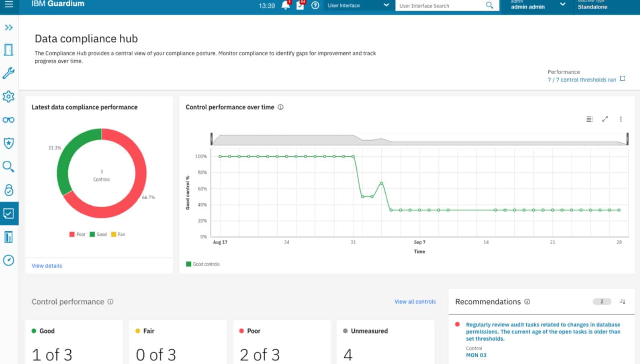
Task: Open View all controls link
Action: coord(415,301)
